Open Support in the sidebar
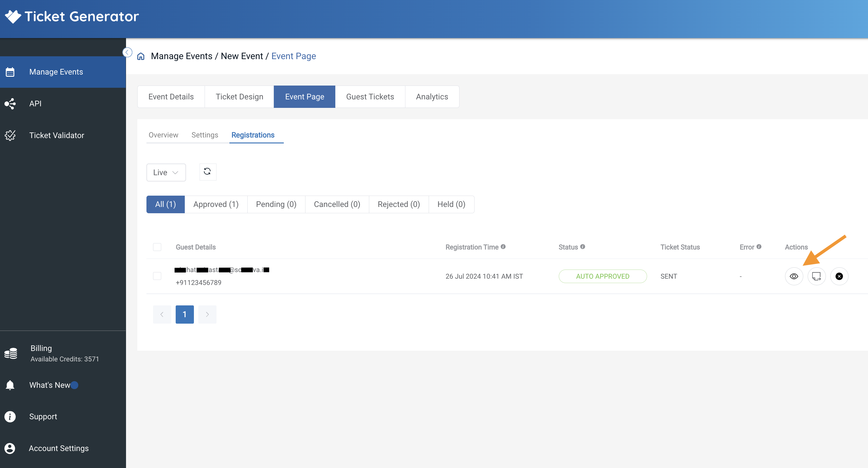868x468 pixels. (63, 416)
